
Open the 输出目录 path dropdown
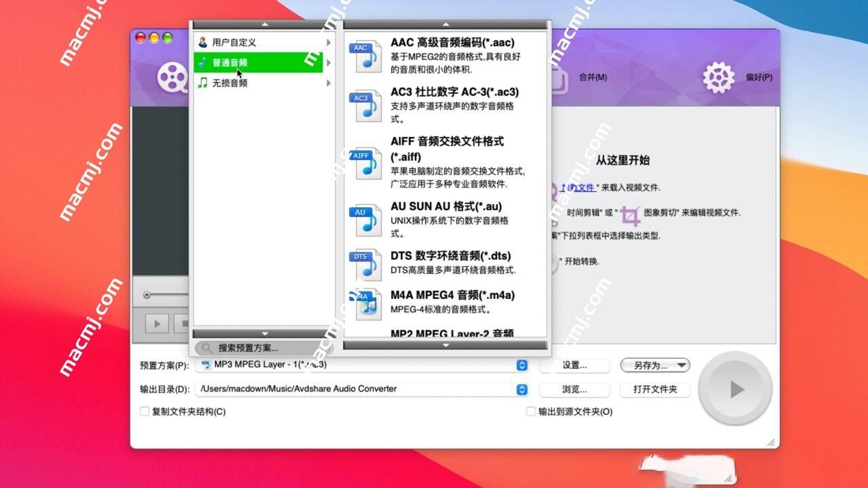[521, 389]
